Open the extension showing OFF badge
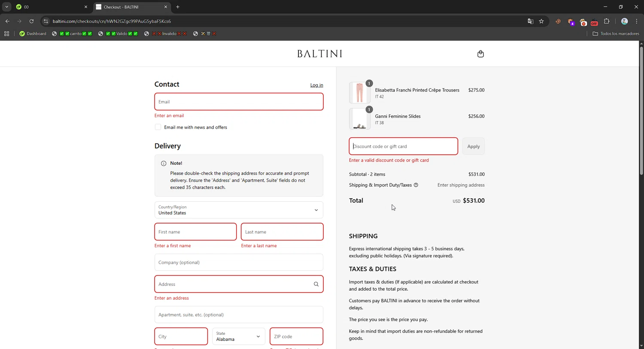The width and height of the screenshot is (644, 349). [x=595, y=21]
